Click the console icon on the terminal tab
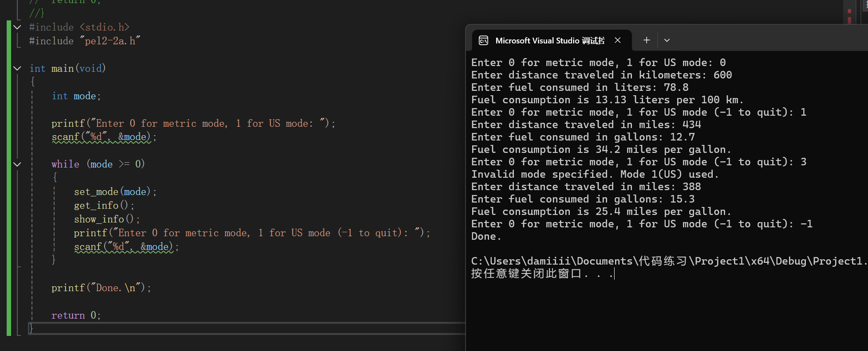The width and height of the screenshot is (868, 351). point(484,41)
